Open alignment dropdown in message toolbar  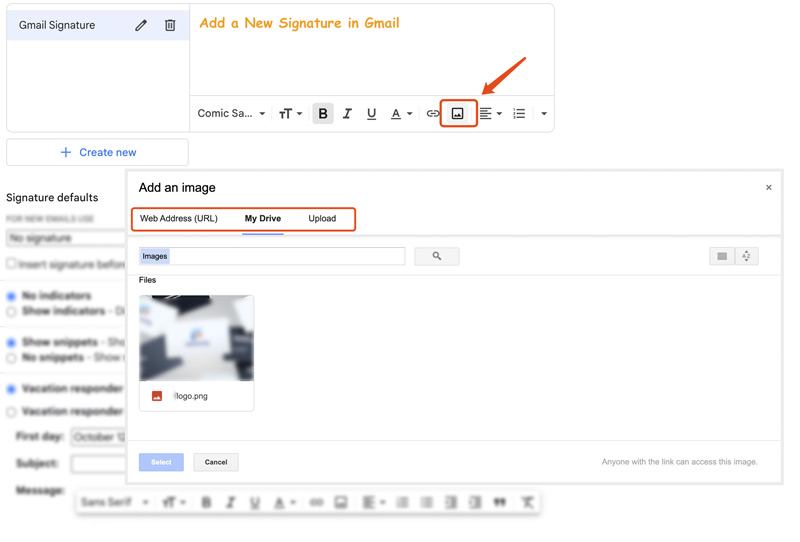373,503
